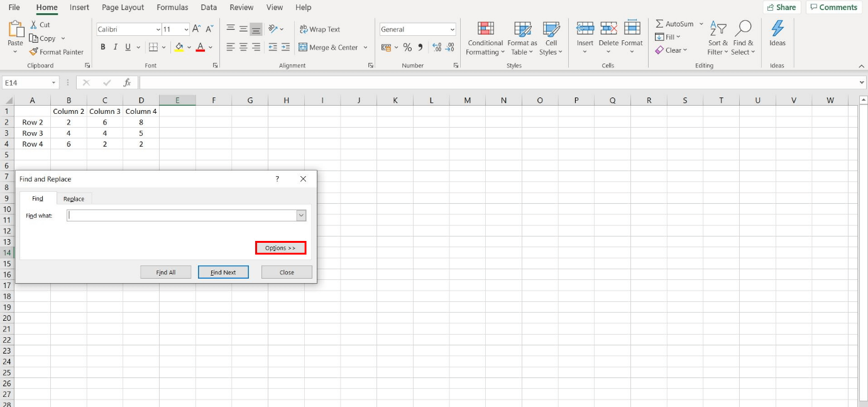Align text to the left
This screenshot has width=868, height=407.
(x=231, y=47)
